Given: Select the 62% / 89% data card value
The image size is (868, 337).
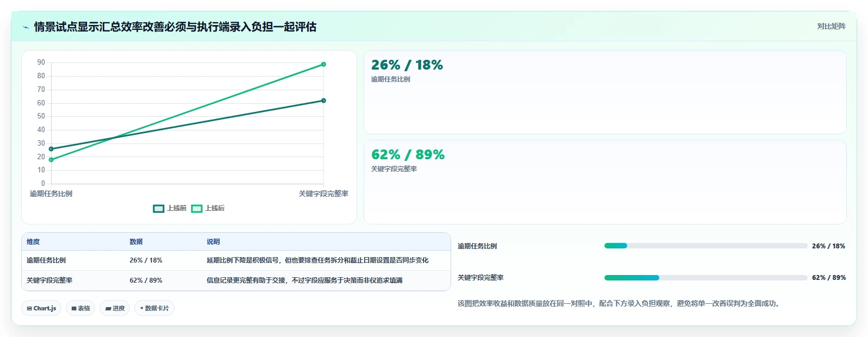Looking at the screenshot, I should pyautogui.click(x=408, y=155).
